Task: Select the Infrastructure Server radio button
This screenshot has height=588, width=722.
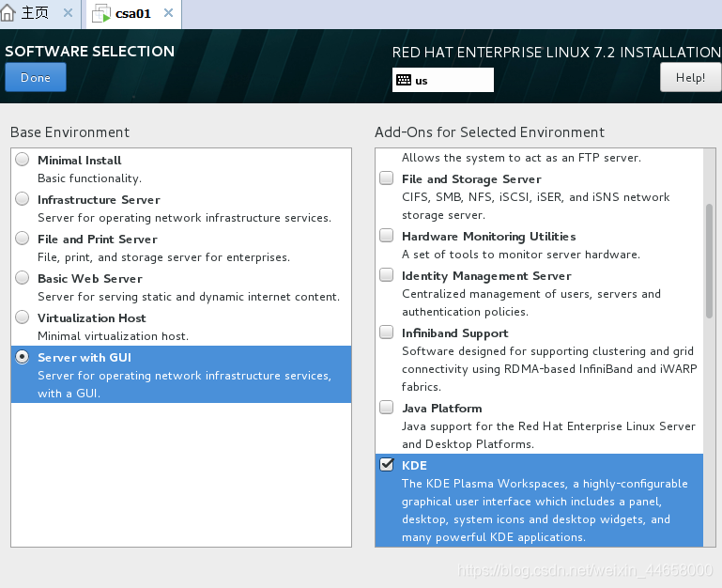Action: [x=23, y=199]
